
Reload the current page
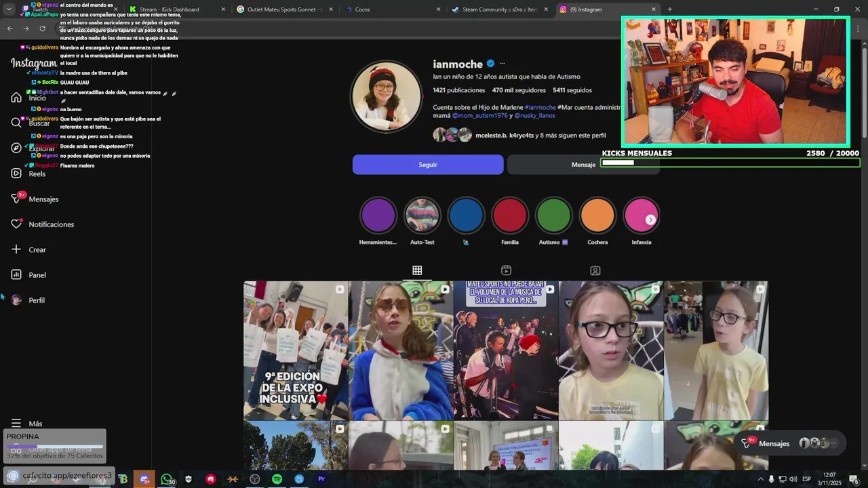pos(42,28)
